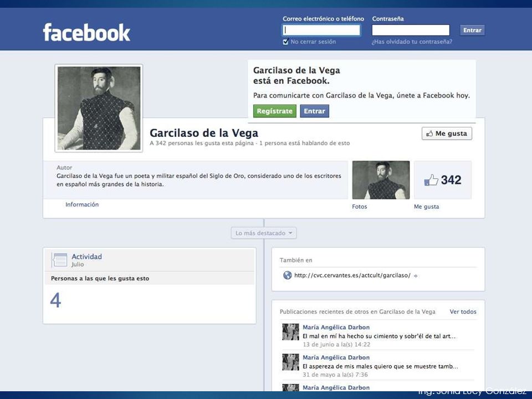The width and height of the screenshot is (532, 399).
Task: Open the Me gusta link below the tile
Action: coord(427,207)
